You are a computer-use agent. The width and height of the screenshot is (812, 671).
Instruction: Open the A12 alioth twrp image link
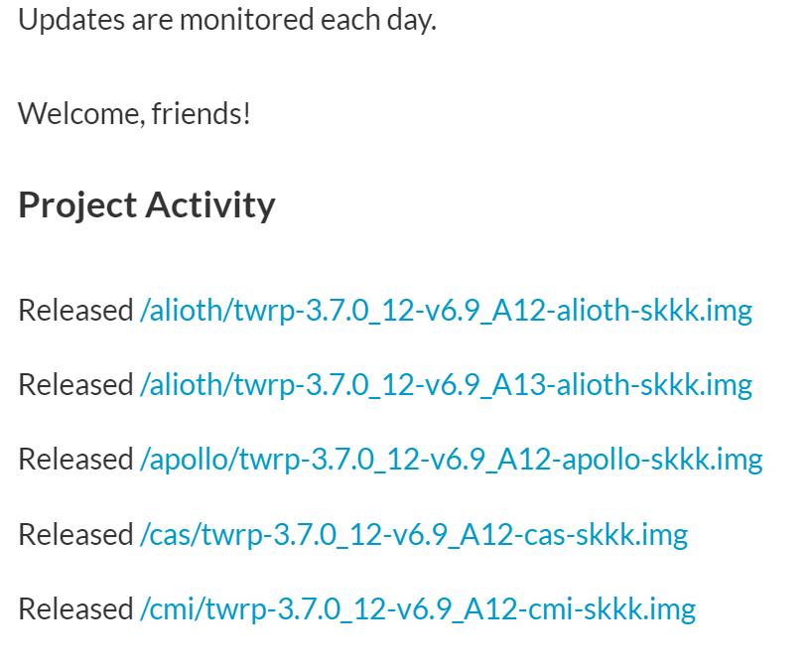446,311
